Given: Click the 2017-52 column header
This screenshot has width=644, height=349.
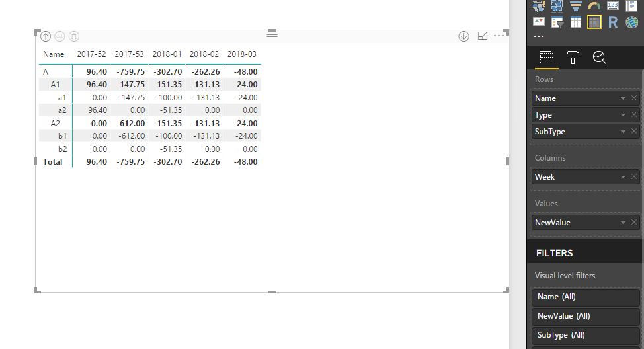Looking at the screenshot, I should pyautogui.click(x=91, y=54).
